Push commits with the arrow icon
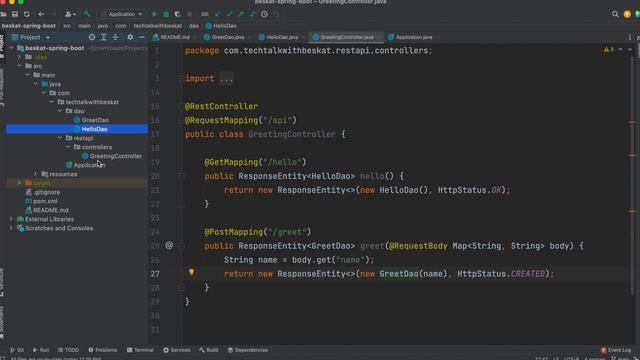The image size is (640, 360). point(241,14)
